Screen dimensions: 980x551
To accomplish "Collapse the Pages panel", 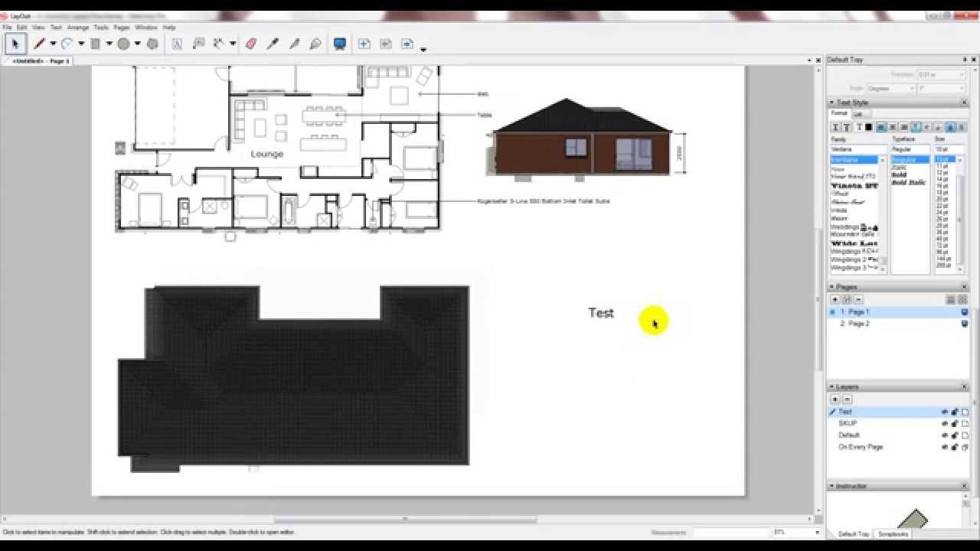I will [x=831, y=287].
